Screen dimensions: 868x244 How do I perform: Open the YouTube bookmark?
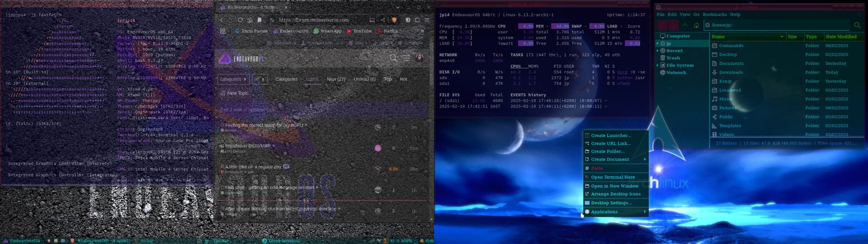pyautogui.click(x=359, y=31)
